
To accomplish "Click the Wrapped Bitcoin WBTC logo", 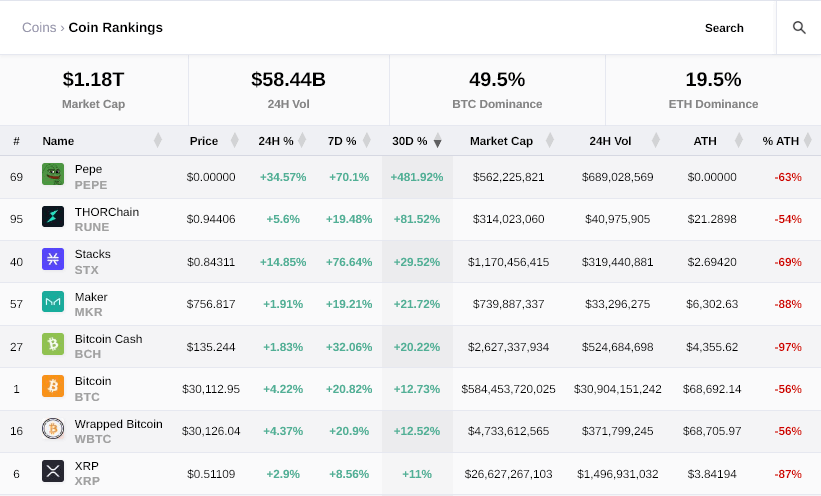I will (53, 428).
